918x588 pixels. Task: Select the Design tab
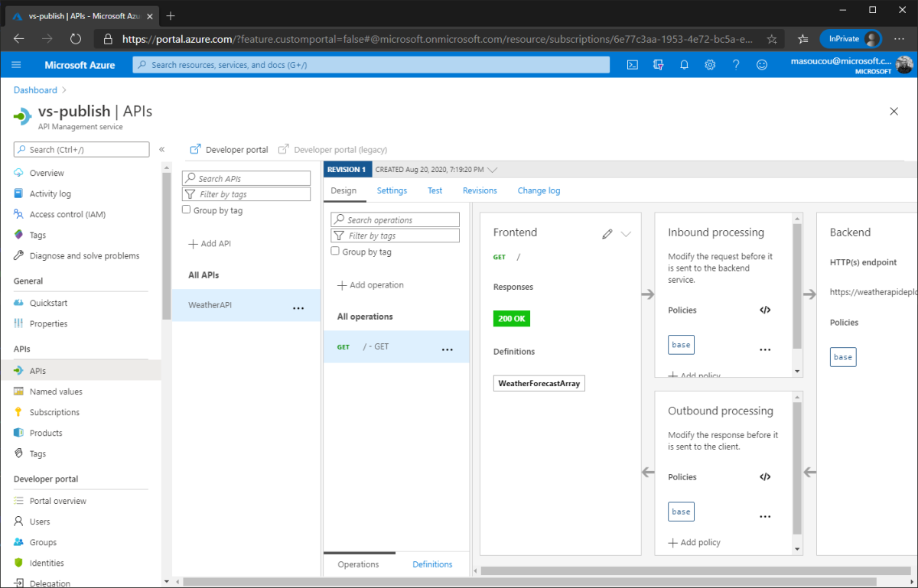pyautogui.click(x=343, y=190)
